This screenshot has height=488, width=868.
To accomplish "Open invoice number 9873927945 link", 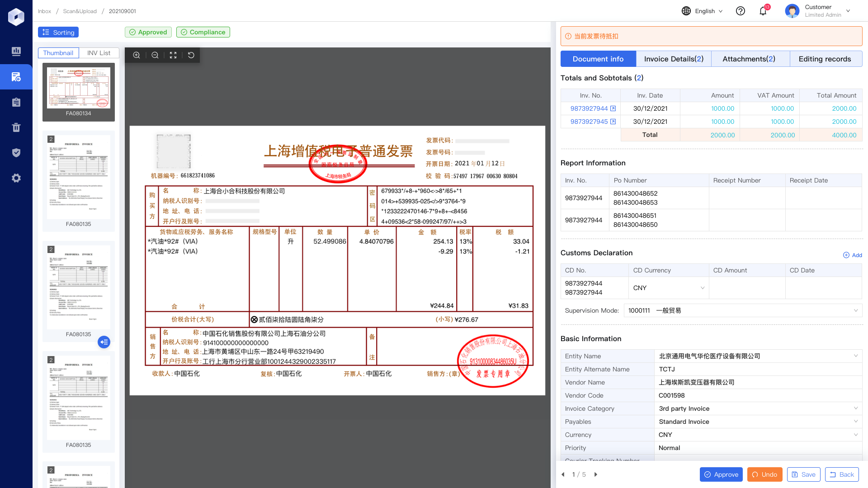I will pos(589,122).
